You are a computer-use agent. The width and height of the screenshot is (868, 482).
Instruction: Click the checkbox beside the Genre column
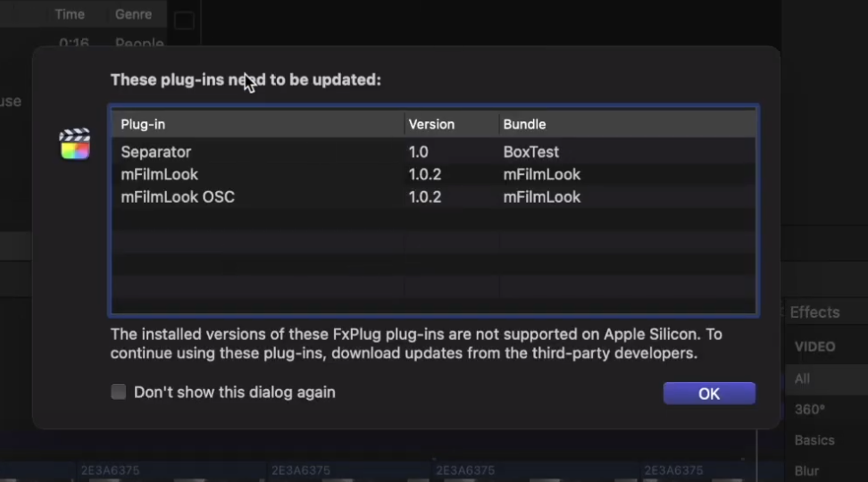pyautogui.click(x=184, y=21)
